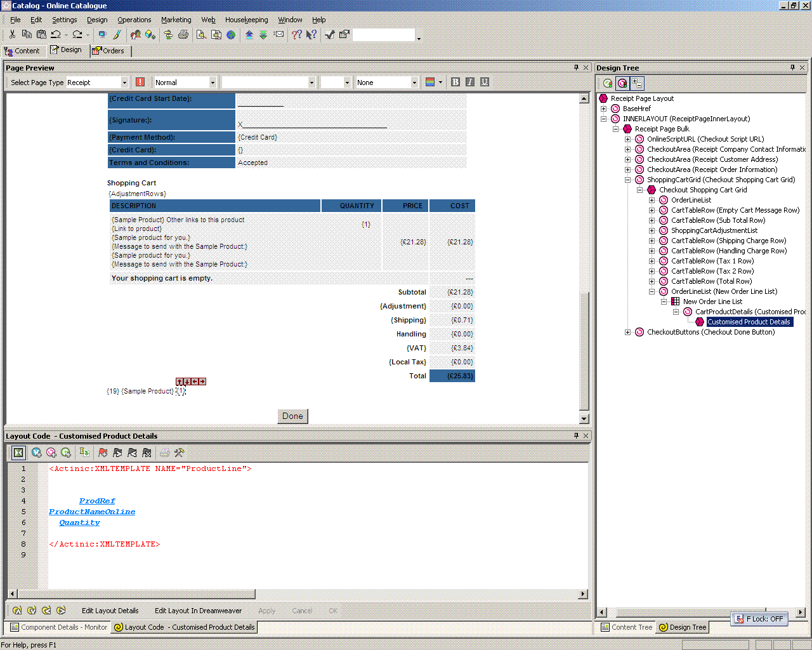The height and width of the screenshot is (650, 812).
Task: Open the color picker swatch in Page Preview toolbar
Action: click(430, 82)
